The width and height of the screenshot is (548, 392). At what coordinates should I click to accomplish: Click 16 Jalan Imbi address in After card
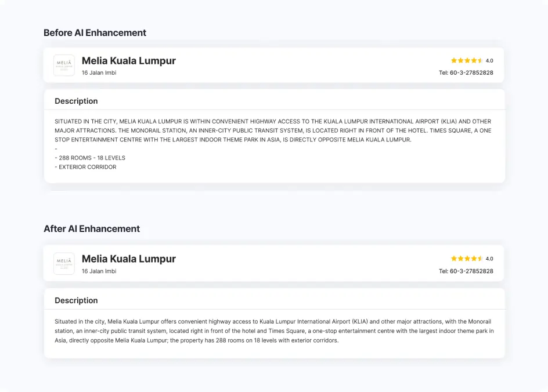click(x=99, y=271)
